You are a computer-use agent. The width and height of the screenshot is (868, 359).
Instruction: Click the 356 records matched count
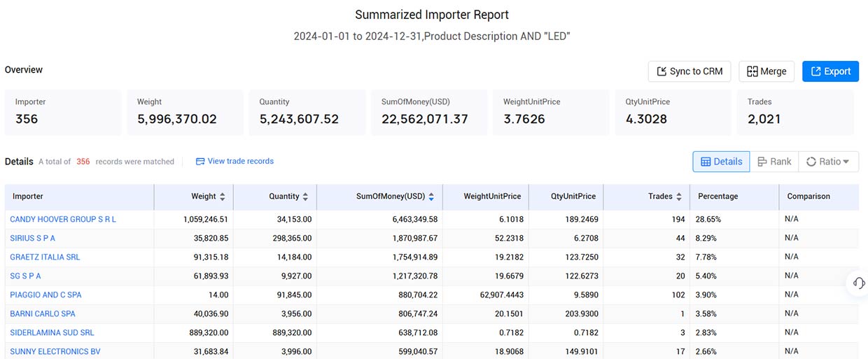point(83,162)
